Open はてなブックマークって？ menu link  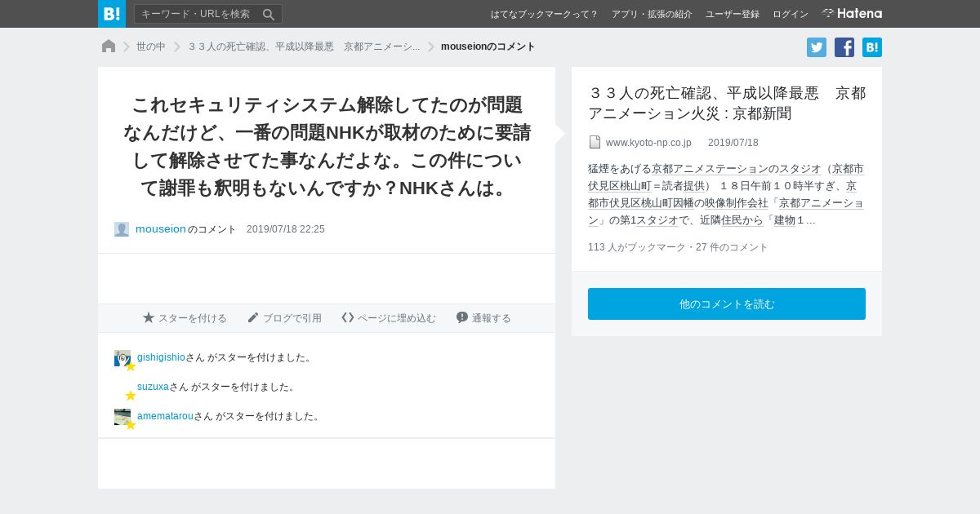point(545,14)
